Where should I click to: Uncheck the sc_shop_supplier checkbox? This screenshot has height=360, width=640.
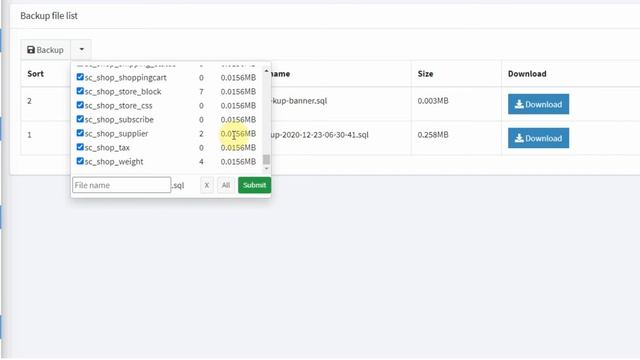tap(80, 133)
